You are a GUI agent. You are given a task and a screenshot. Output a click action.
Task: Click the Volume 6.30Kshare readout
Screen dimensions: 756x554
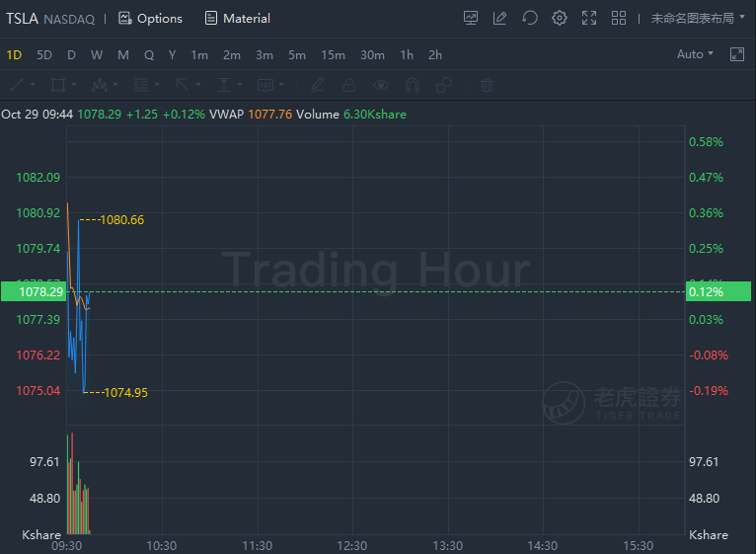coord(351,115)
